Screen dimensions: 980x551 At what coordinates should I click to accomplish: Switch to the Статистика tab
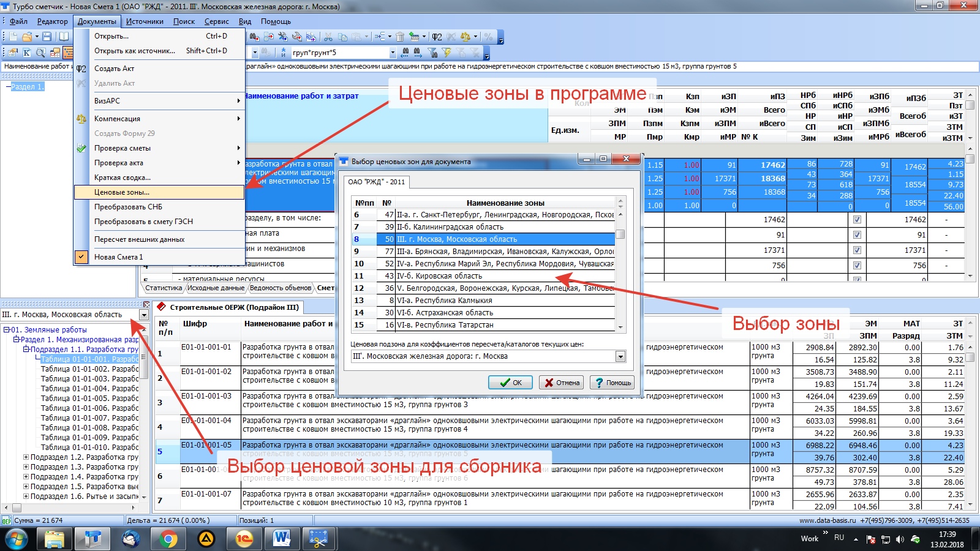coord(164,288)
